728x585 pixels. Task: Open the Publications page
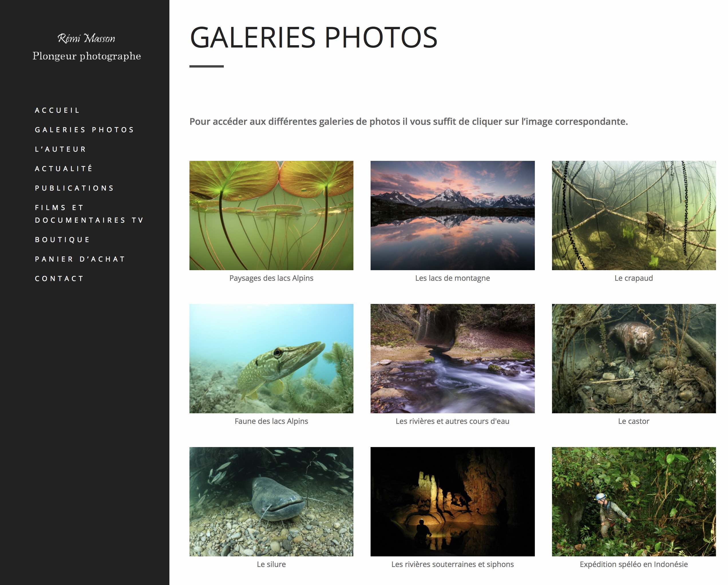74,188
